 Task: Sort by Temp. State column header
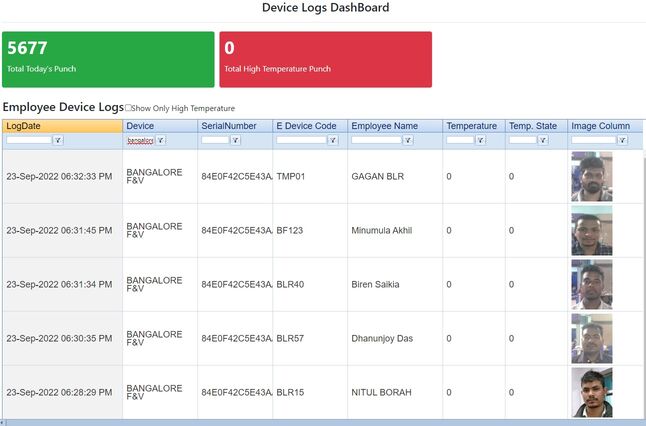point(536,126)
